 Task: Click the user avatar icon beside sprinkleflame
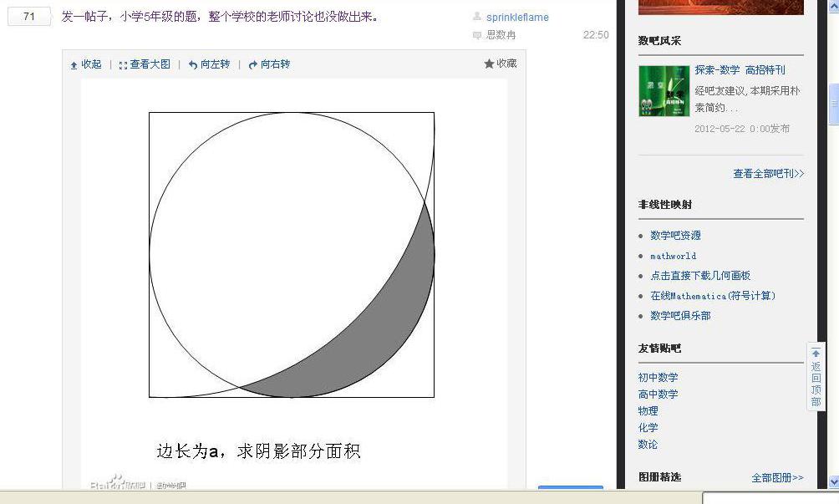[477, 17]
